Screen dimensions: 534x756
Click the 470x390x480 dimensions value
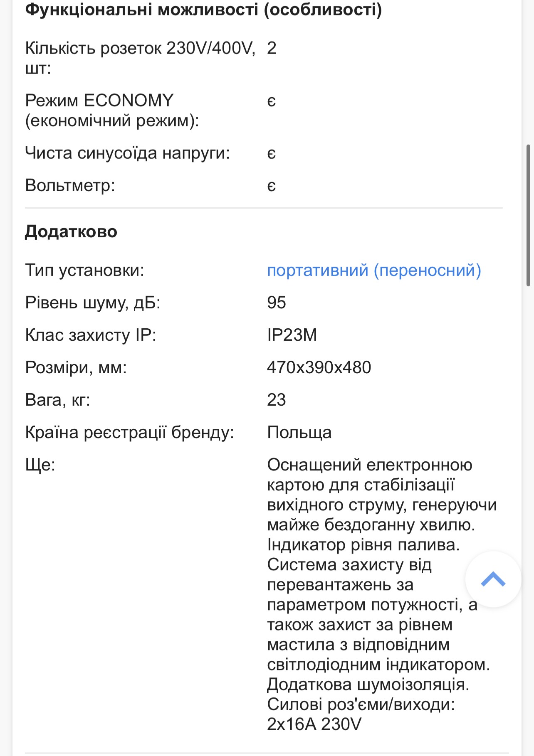319,367
